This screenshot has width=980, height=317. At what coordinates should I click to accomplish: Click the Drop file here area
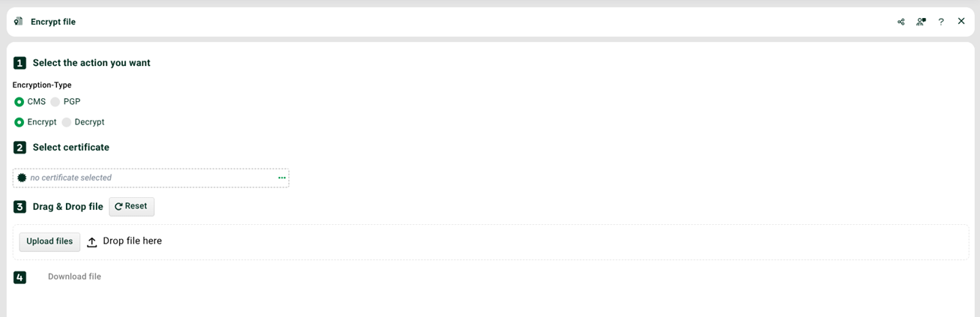[490, 242]
